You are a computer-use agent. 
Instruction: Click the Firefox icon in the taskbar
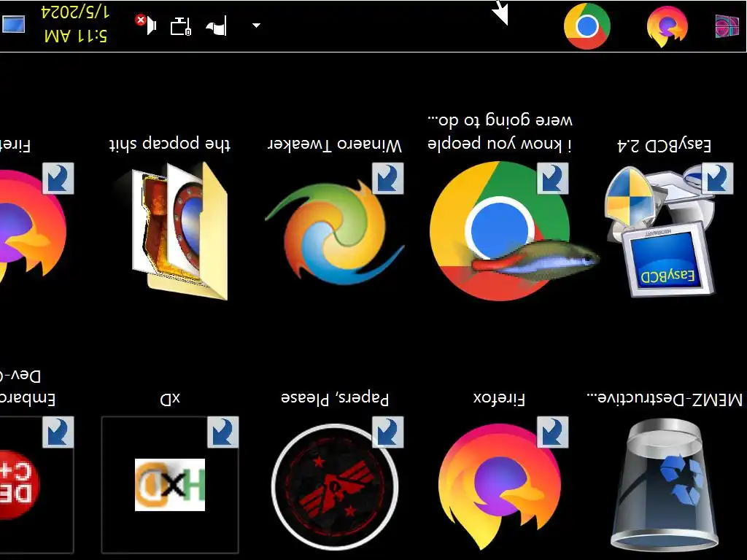coord(667,26)
